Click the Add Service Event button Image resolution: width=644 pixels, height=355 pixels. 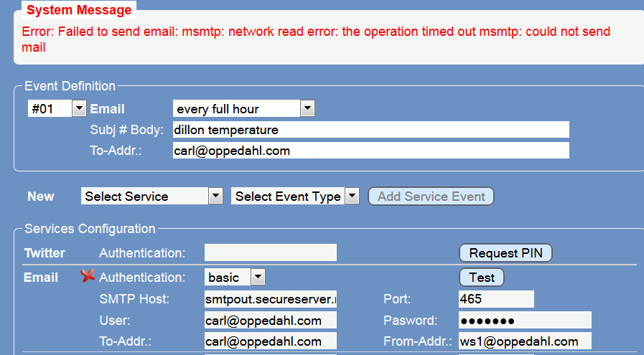click(431, 197)
